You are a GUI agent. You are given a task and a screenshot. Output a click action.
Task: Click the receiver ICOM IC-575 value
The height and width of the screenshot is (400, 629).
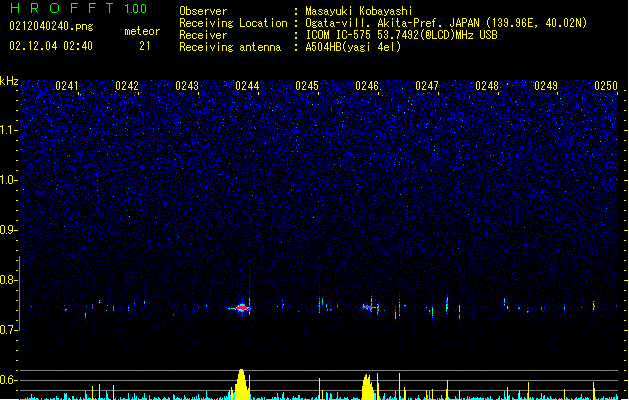coord(401,35)
